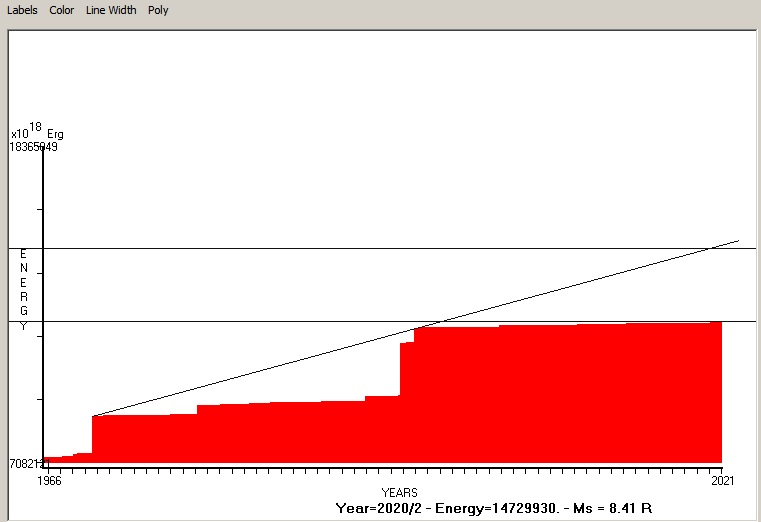Viewport: 761px width, 522px height.
Task: Open the Color menu
Action: [x=62, y=10]
